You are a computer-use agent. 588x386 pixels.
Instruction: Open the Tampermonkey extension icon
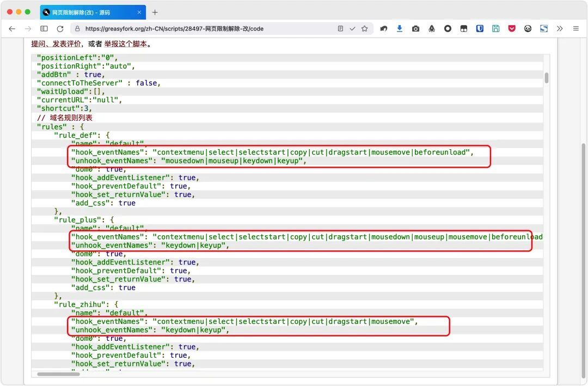click(x=463, y=28)
